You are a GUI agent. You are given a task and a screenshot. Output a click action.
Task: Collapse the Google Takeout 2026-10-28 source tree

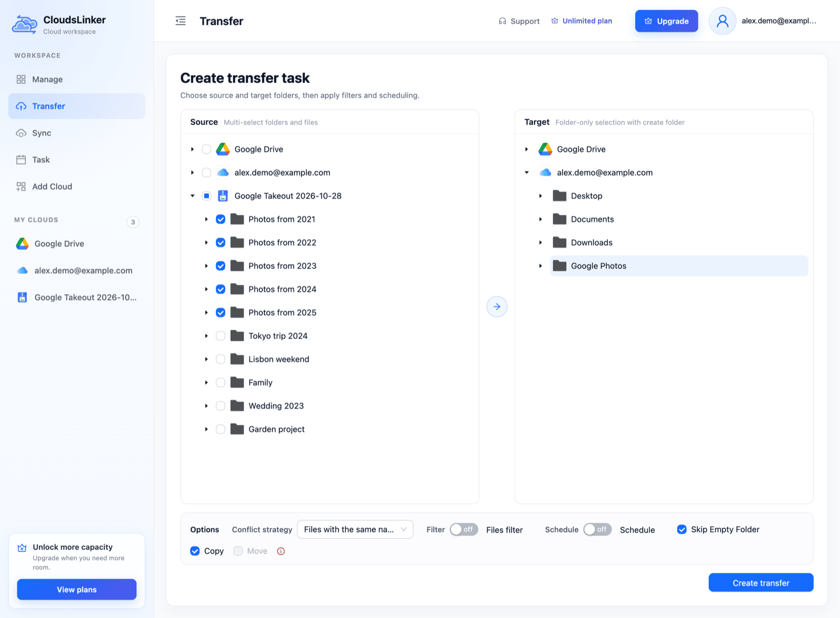(193, 196)
